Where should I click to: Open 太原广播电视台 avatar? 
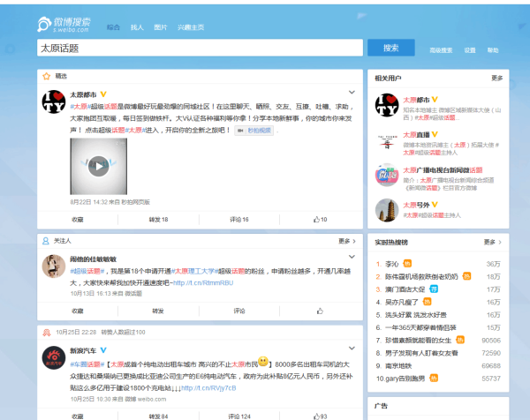387,175
